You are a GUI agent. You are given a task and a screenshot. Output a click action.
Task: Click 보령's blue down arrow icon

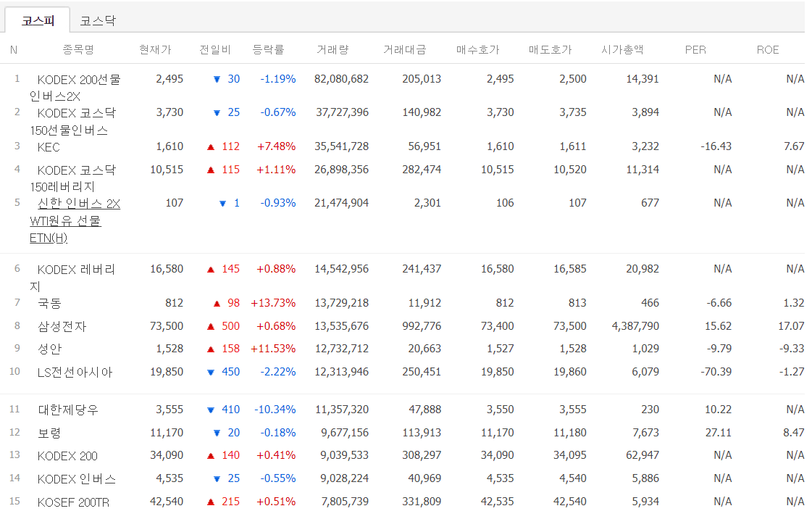tap(217, 433)
